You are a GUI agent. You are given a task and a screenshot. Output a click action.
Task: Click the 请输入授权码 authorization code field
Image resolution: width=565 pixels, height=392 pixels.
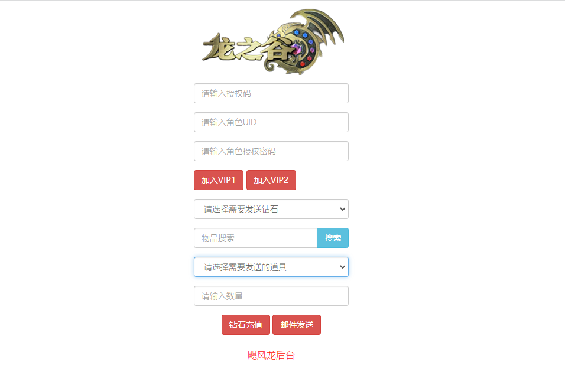tap(271, 93)
